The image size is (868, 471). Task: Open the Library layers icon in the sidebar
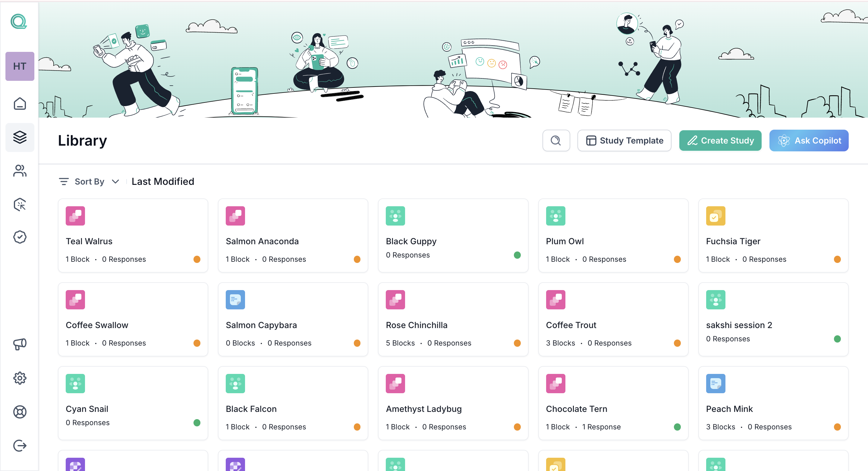[20, 137]
